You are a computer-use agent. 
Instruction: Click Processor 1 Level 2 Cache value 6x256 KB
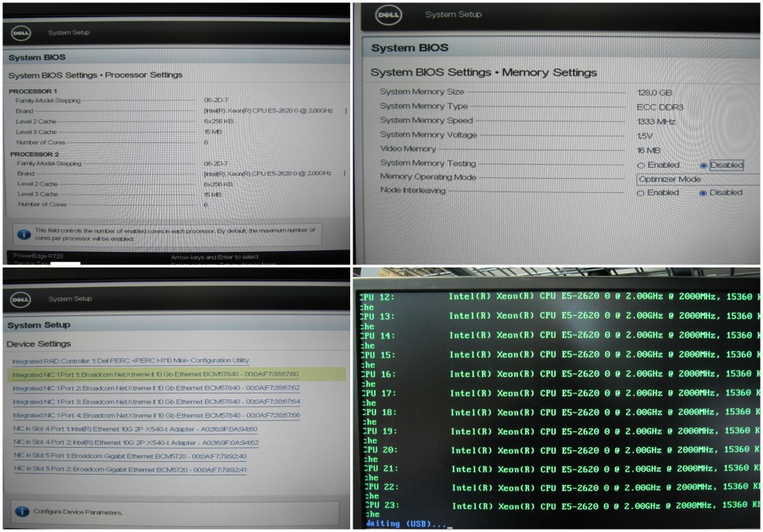coord(218,121)
